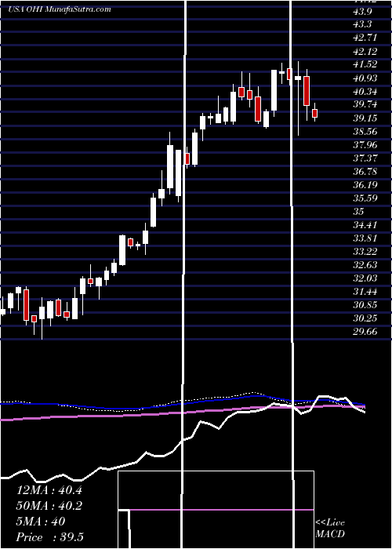Click the 12MA : 40.4 legend value
The image size is (392, 549).
(x=49, y=490)
